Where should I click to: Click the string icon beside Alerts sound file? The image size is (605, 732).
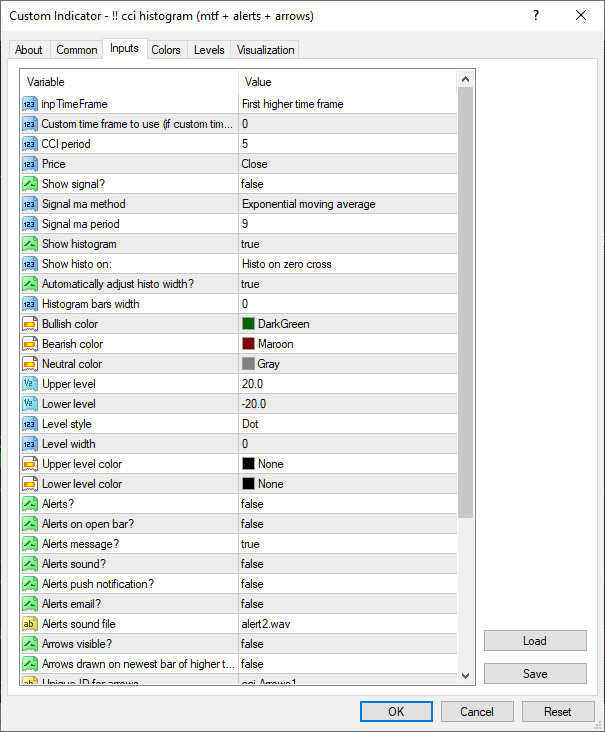(x=29, y=624)
